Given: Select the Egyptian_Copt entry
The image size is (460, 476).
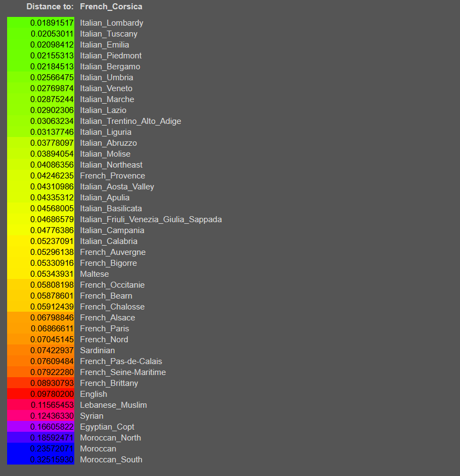Looking at the screenshot, I should (x=107, y=427).
